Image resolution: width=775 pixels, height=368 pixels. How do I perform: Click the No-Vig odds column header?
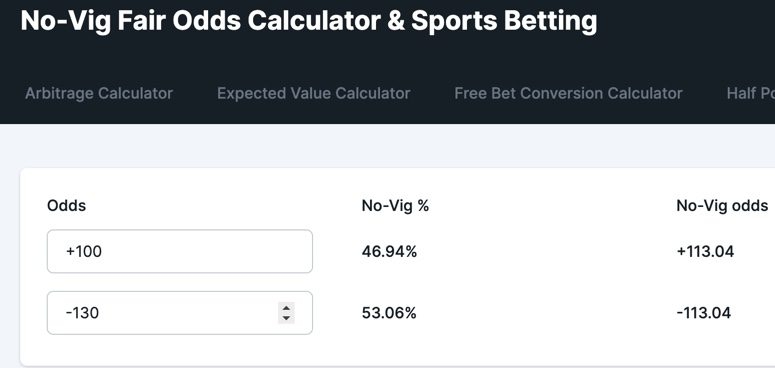[x=722, y=205]
